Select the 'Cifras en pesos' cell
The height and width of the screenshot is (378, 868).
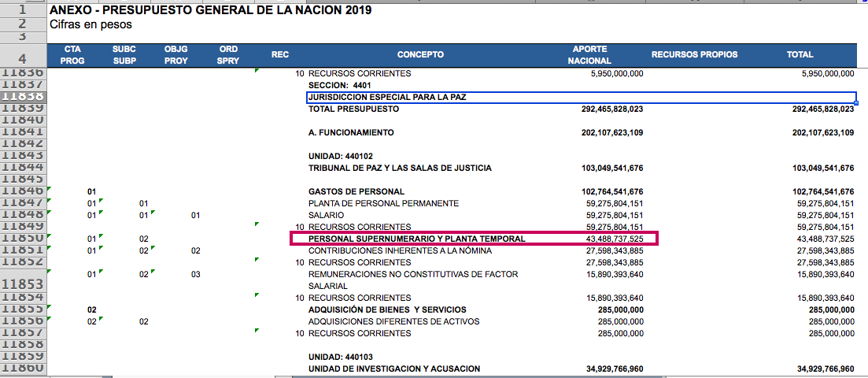tap(90, 24)
